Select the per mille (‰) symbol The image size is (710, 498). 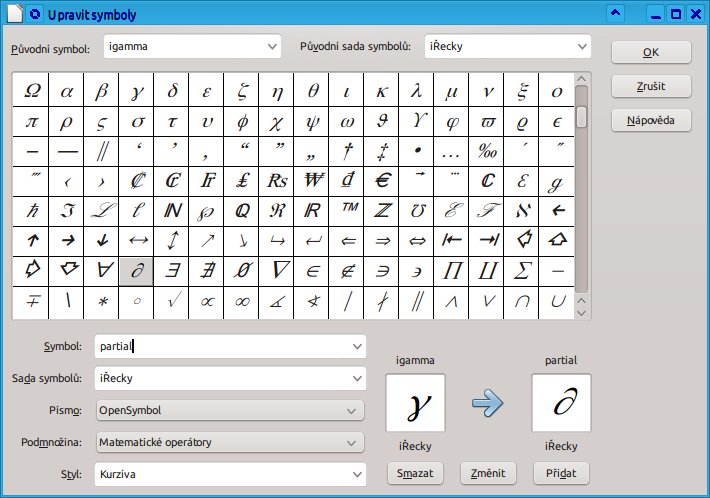[x=487, y=151]
